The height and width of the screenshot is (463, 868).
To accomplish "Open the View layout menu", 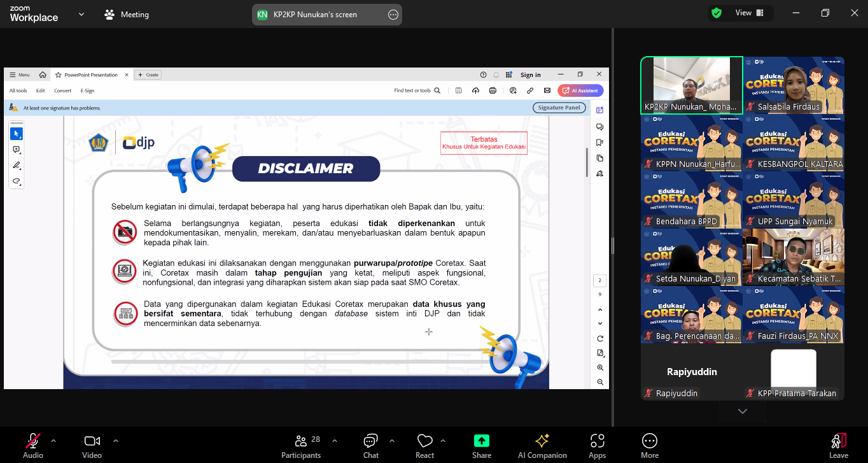I will 749,13.
